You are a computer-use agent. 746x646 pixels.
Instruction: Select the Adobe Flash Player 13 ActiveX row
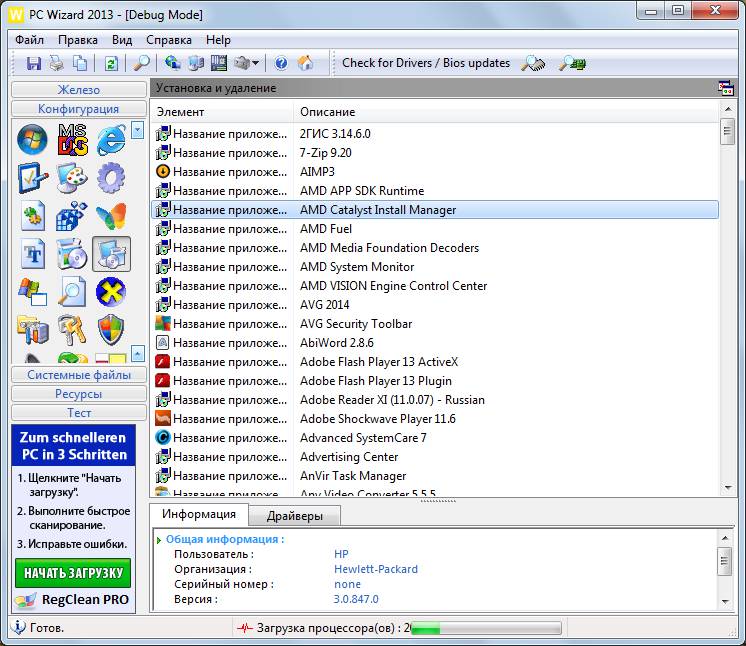pyautogui.click(x=435, y=362)
